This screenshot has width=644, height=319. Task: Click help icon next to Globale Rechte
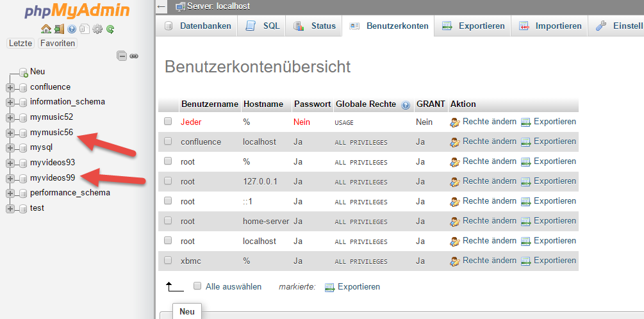406,105
